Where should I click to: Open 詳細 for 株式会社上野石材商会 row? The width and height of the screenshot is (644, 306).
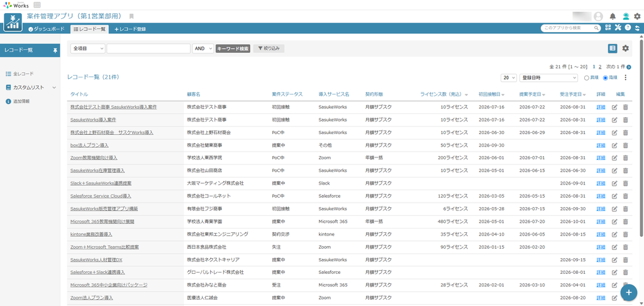pyautogui.click(x=601, y=132)
